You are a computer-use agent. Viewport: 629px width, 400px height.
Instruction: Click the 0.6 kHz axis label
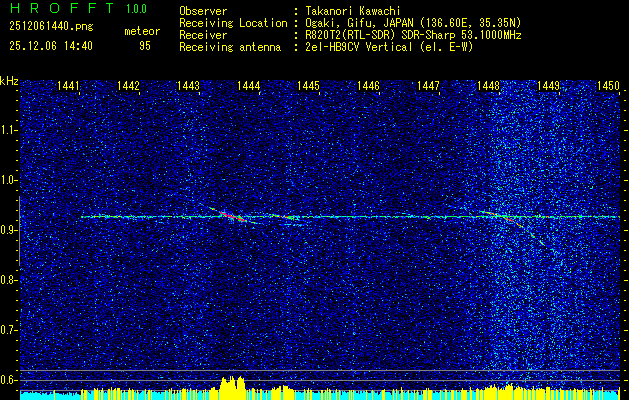[8, 380]
